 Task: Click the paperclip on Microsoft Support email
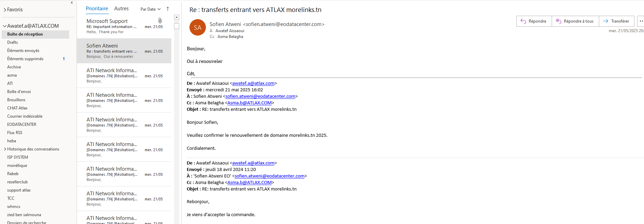[160, 21]
